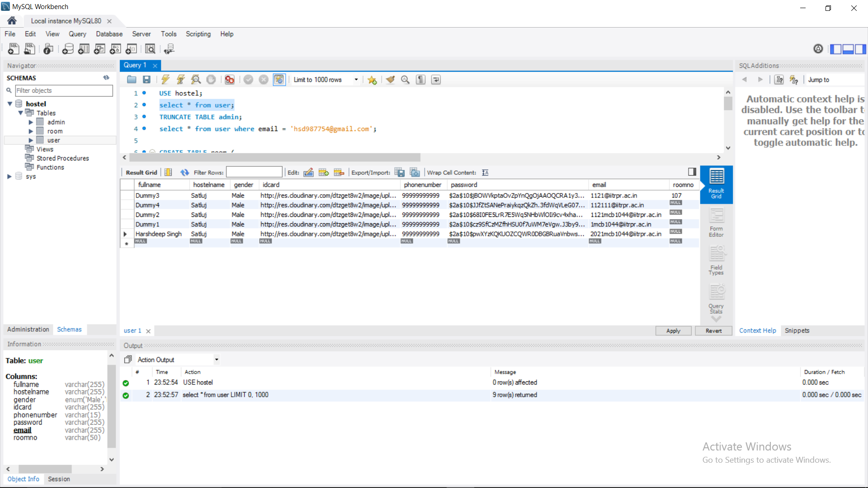The width and height of the screenshot is (868, 488).
Task: Open script file in query editor
Action: (132, 80)
